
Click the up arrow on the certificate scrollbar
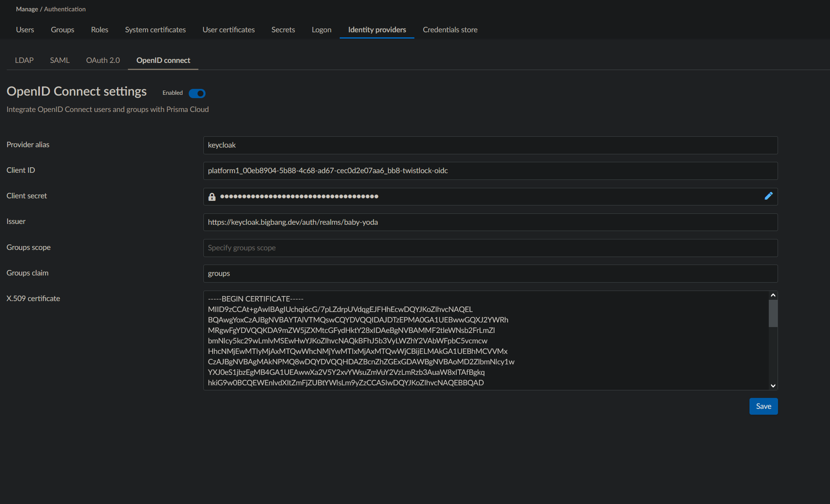(x=773, y=295)
